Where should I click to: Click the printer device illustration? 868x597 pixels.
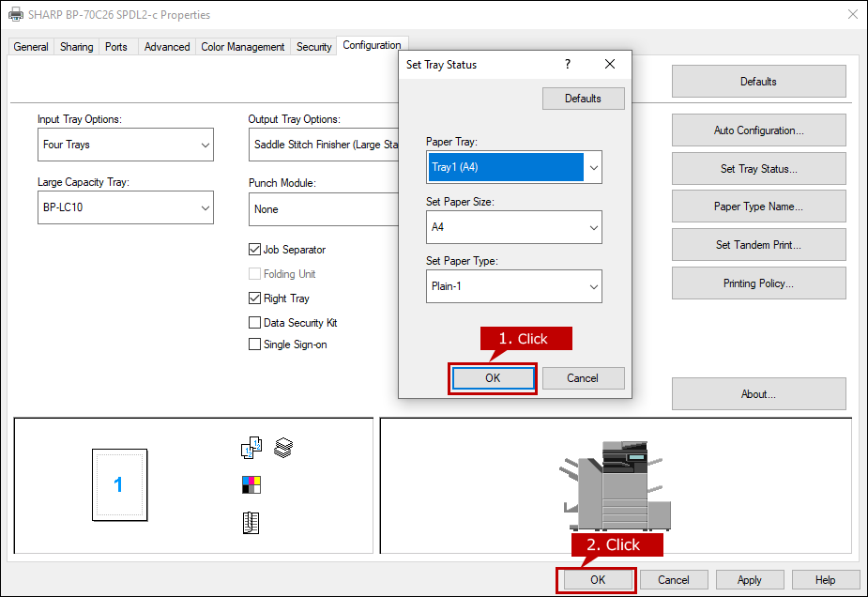coord(617,485)
